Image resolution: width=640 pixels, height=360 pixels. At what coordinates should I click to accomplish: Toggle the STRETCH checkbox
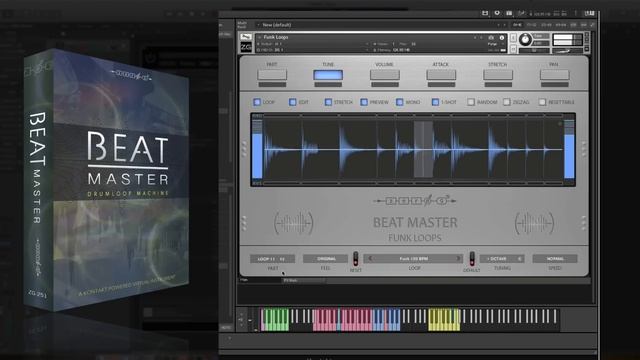click(328, 102)
